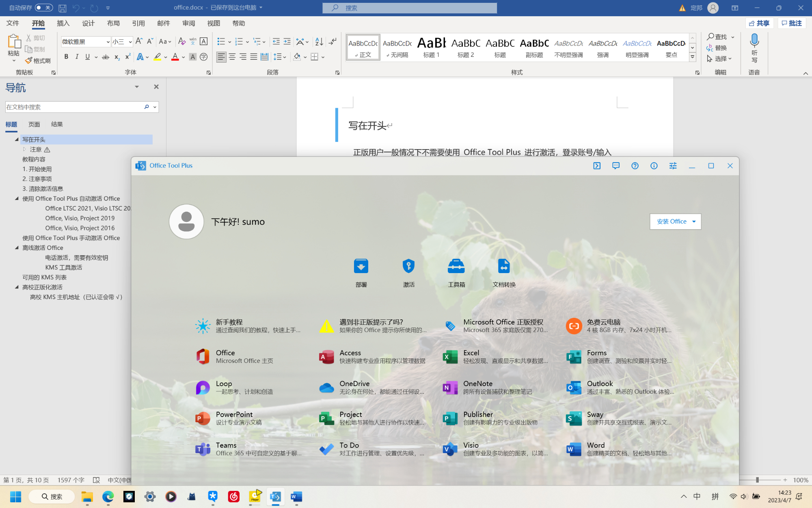
Task: Toggle the 自动保存 AutoSave switch
Action: click(x=44, y=8)
